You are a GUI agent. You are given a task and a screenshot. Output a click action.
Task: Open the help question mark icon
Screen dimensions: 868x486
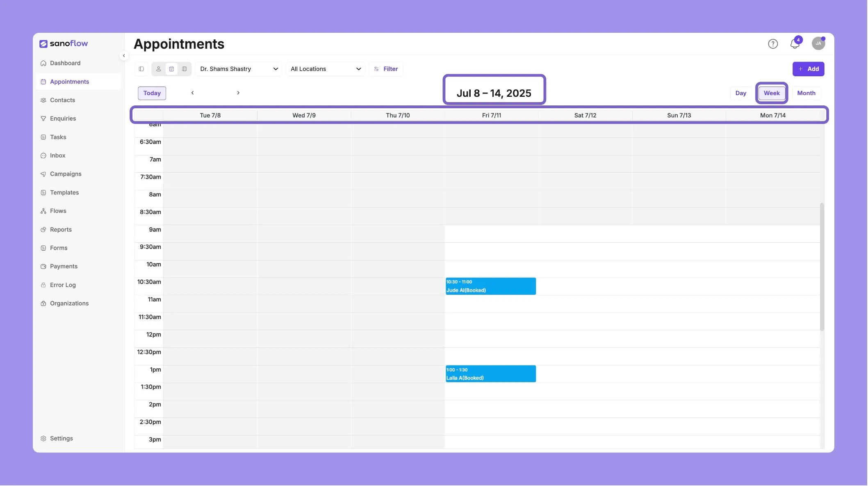pos(773,44)
